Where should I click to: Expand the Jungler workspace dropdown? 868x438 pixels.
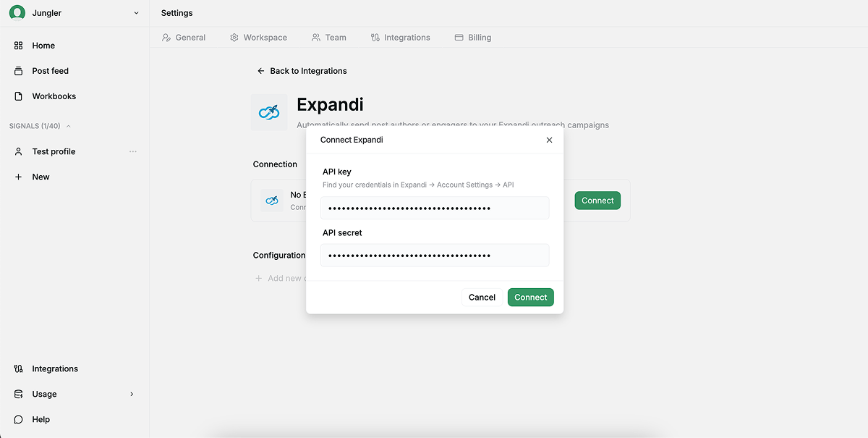point(136,13)
